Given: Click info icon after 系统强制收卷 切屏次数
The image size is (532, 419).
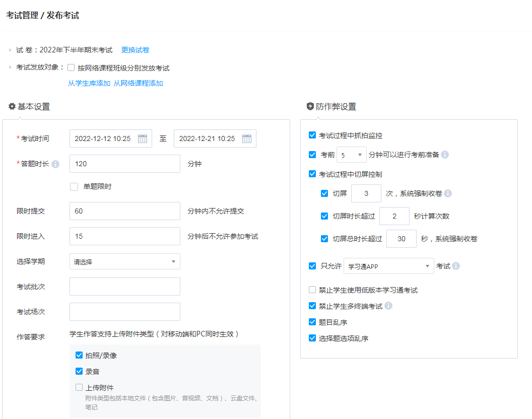Looking at the screenshot, I should coord(448,193).
